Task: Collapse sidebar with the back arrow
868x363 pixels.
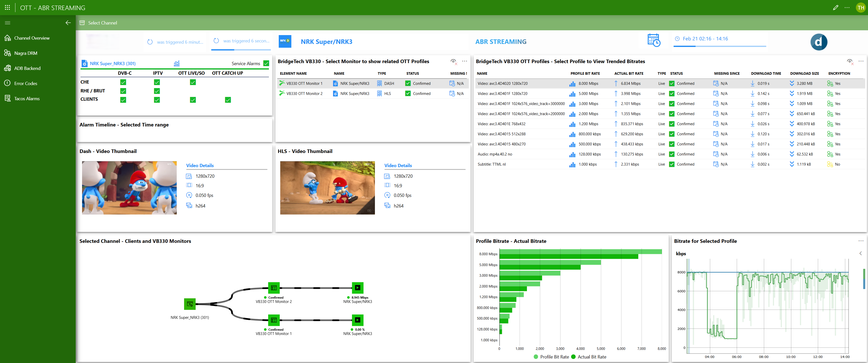Action: 68,23
